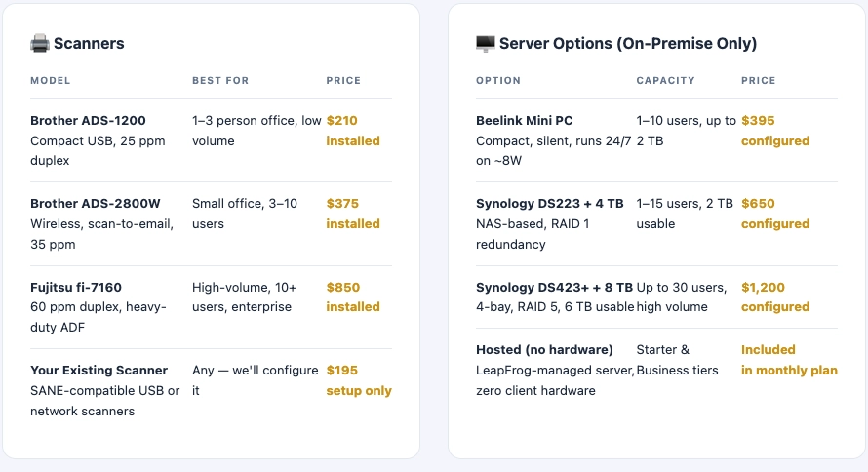This screenshot has height=472, width=868.
Task: Click the CAPACITY column header
Action: pyautogui.click(x=665, y=80)
